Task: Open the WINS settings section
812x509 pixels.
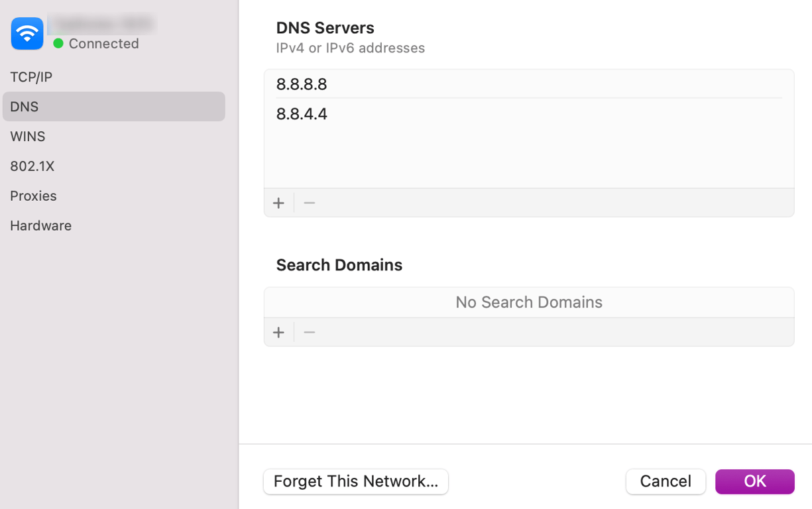Action: [x=28, y=137]
